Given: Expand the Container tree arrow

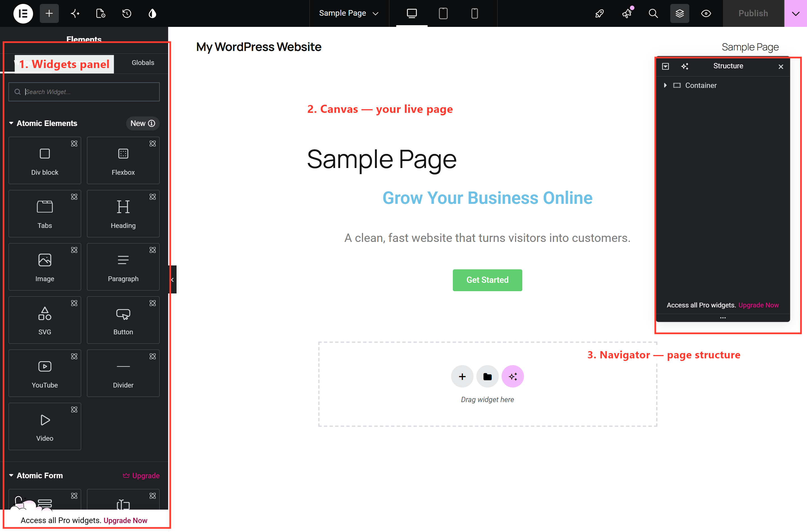Looking at the screenshot, I should [665, 85].
